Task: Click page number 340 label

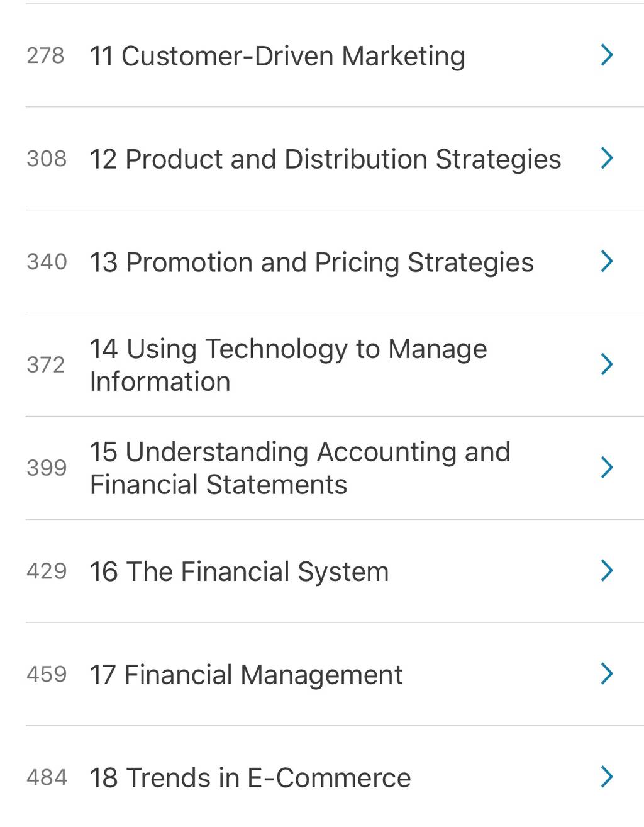Action: tap(47, 262)
